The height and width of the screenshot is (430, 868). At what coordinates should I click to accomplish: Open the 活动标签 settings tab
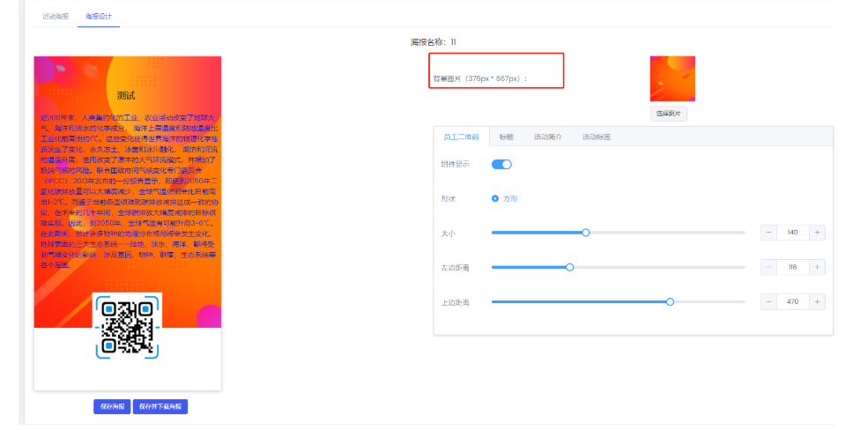pyautogui.click(x=597, y=137)
